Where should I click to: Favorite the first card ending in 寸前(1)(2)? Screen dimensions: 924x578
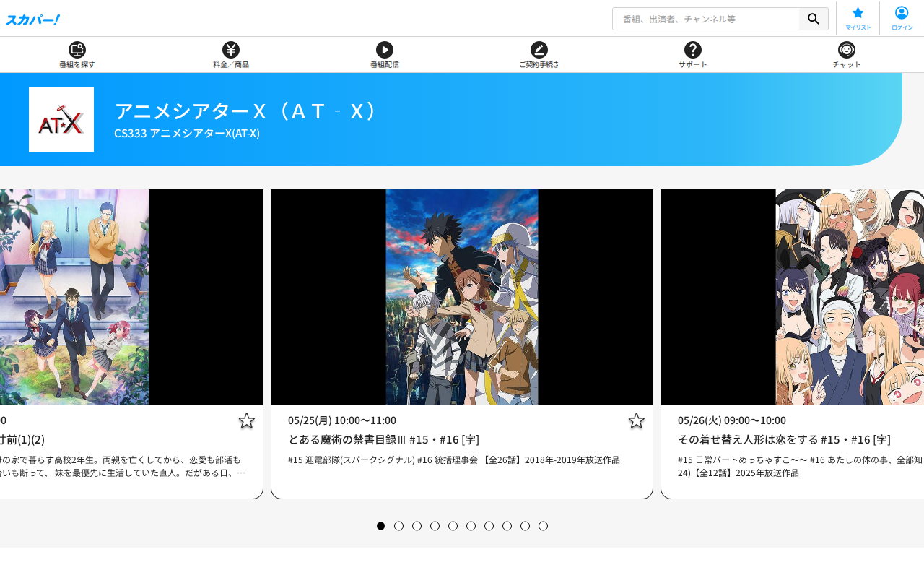point(246,420)
